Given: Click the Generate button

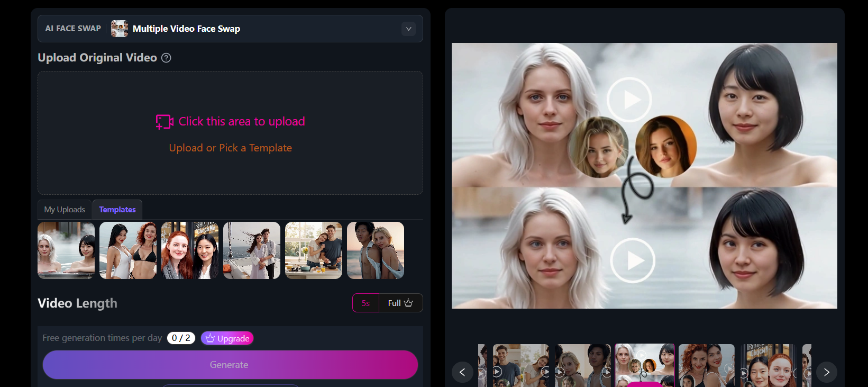Looking at the screenshot, I should (230, 365).
